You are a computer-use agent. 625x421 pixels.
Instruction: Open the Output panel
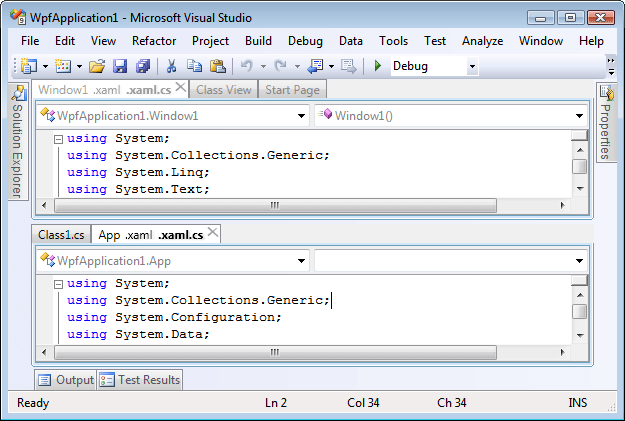(66, 380)
